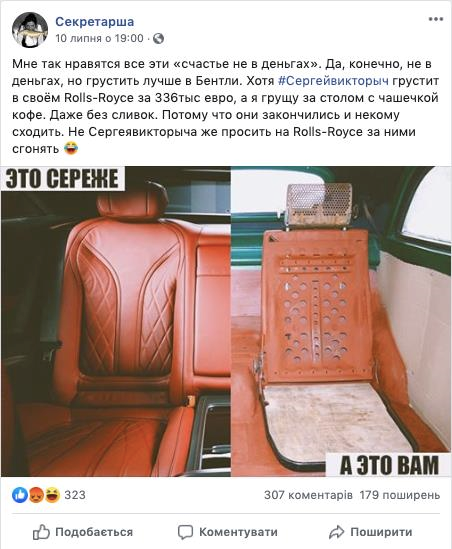
Task: Click the thumbs-up Like reaction icon
Action: (20, 495)
